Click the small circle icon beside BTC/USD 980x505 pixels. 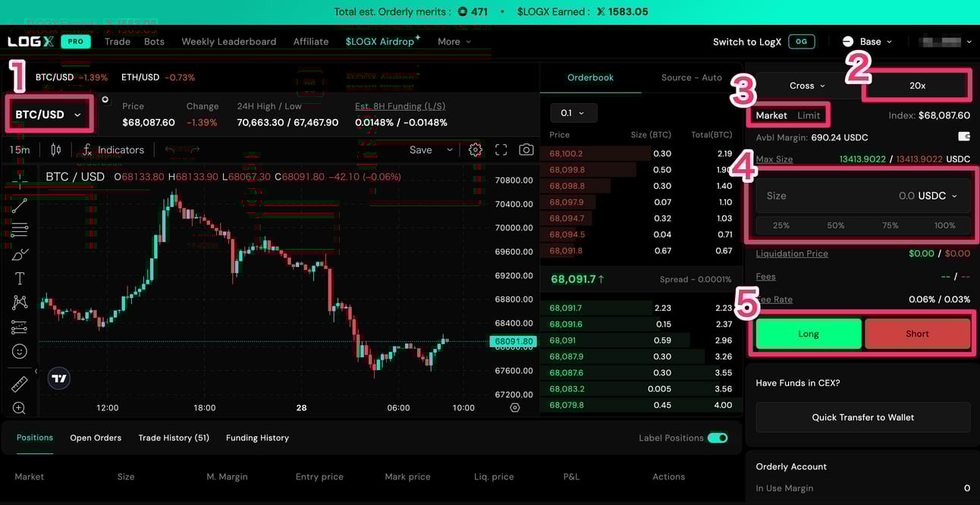[x=105, y=100]
